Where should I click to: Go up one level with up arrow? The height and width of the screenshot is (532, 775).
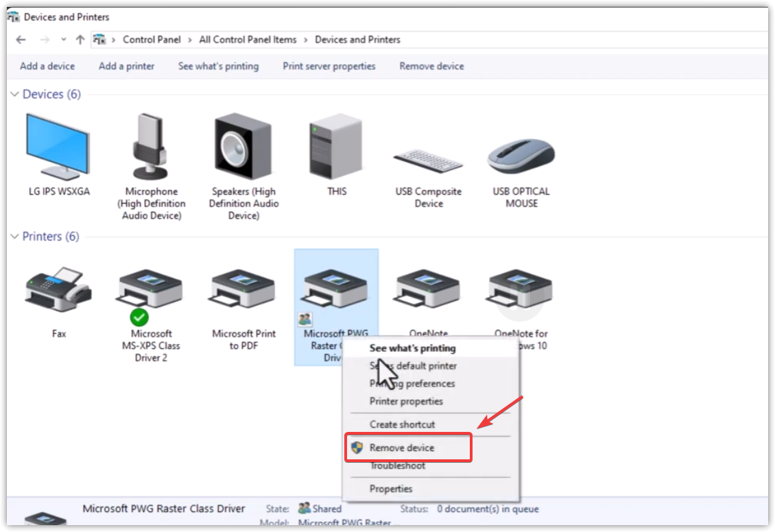(x=80, y=40)
